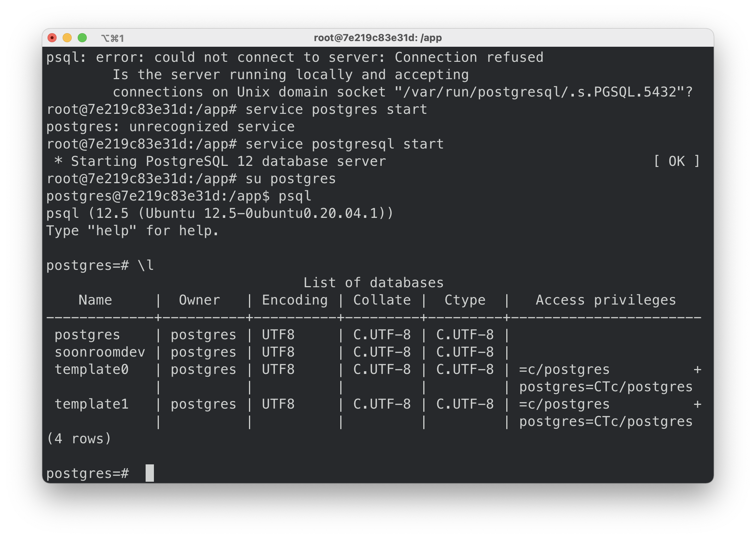The width and height of the screenshot is (756, 539).
Task: Click the Encoding column header
Action: click(x=295, y=300)
